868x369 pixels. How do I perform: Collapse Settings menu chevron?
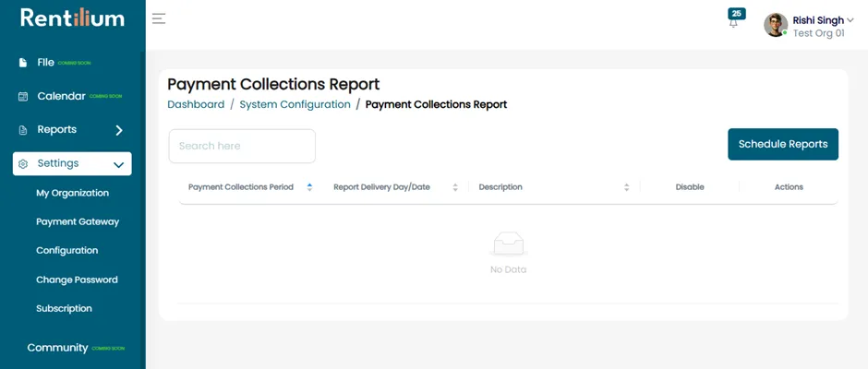[x=118, y=164]
